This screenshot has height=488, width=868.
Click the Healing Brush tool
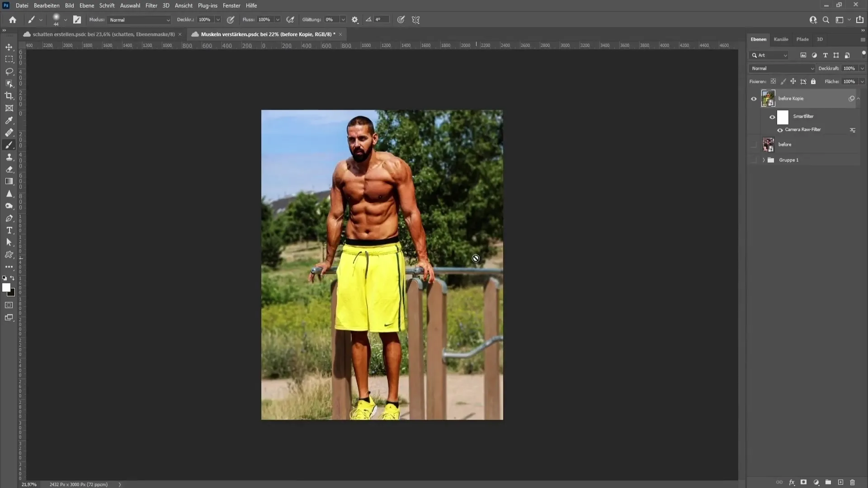point(9,132)
